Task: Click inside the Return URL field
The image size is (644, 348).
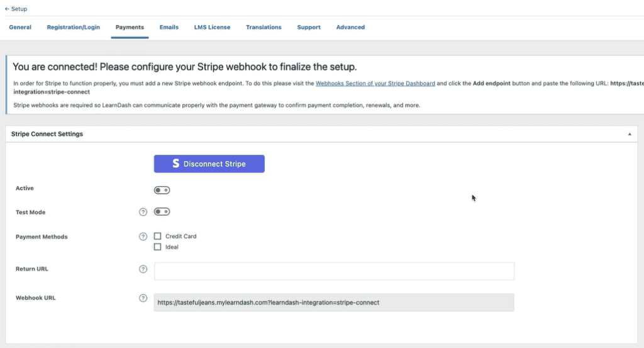Action: 334,271
